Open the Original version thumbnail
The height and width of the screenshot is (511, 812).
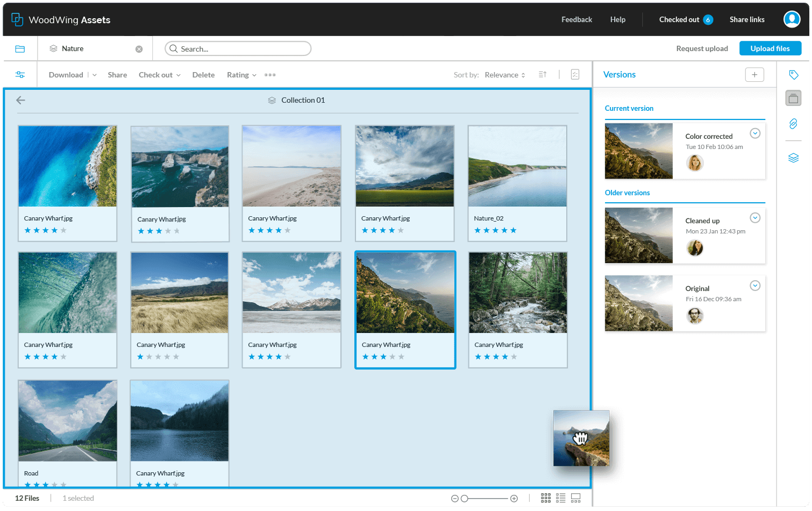[639, 303]
